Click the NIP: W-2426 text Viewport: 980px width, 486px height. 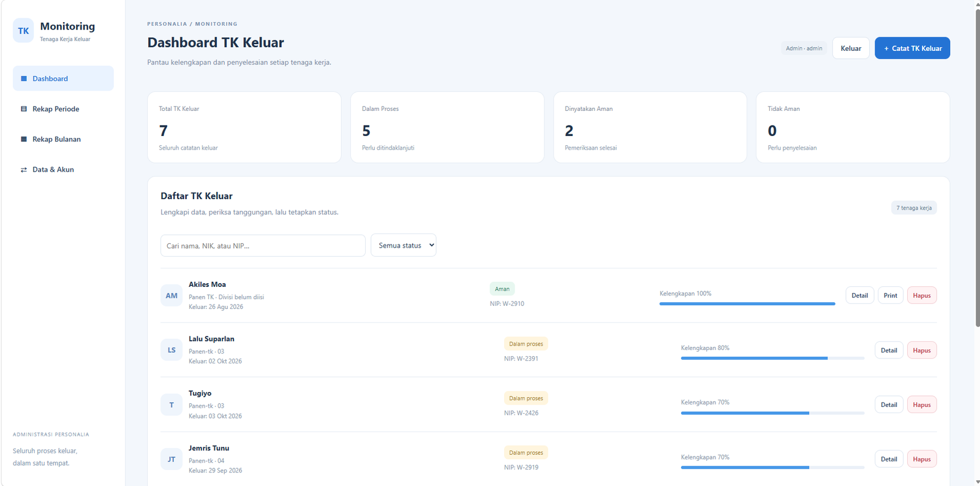point(521,413)
